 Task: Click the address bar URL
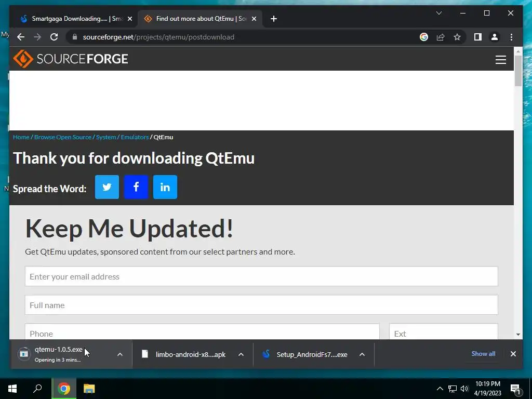(158, 37)
